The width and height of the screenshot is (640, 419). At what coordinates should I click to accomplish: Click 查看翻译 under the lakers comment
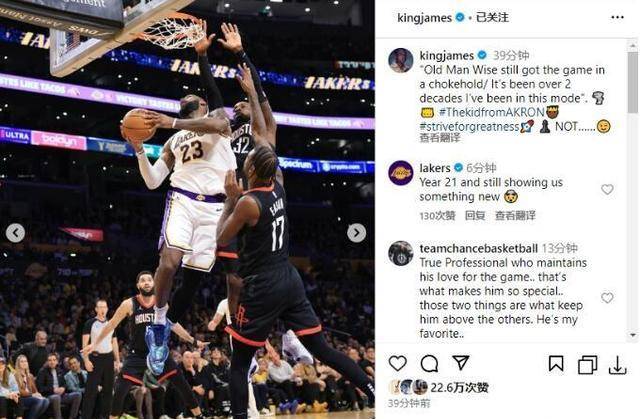515,215
